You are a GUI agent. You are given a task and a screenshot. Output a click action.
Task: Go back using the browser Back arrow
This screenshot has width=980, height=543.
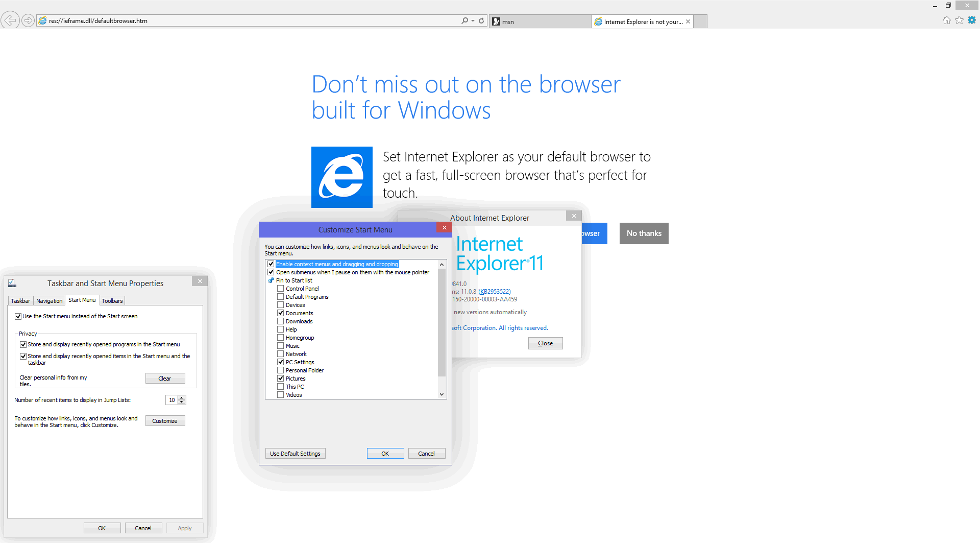10,20
